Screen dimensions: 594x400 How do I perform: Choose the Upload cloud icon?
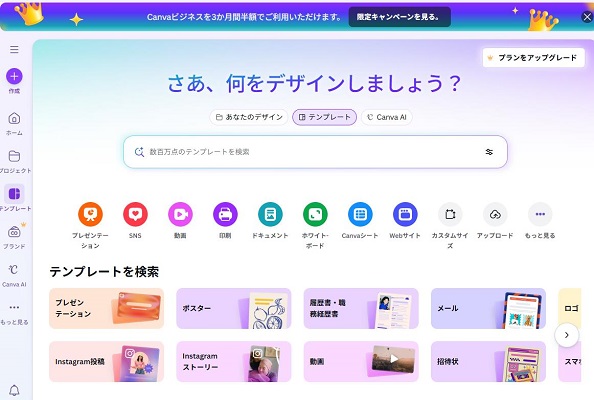coord(495,214)
